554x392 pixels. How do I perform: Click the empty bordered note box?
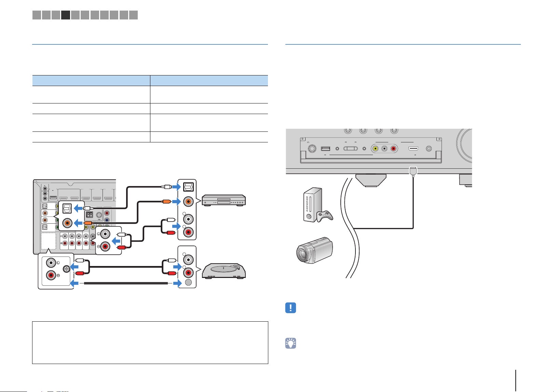[x=150, y=342]
